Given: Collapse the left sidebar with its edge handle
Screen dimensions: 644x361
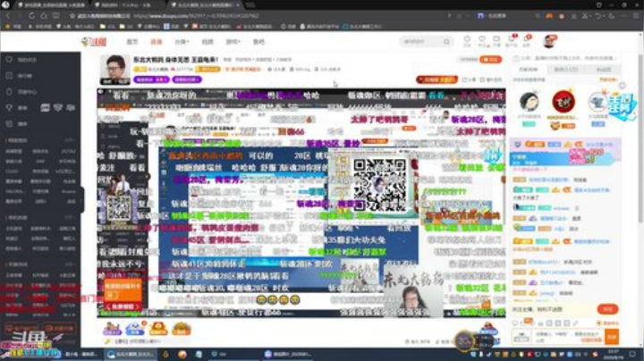Looking at the screenshot, I should (x=81, y=199).
